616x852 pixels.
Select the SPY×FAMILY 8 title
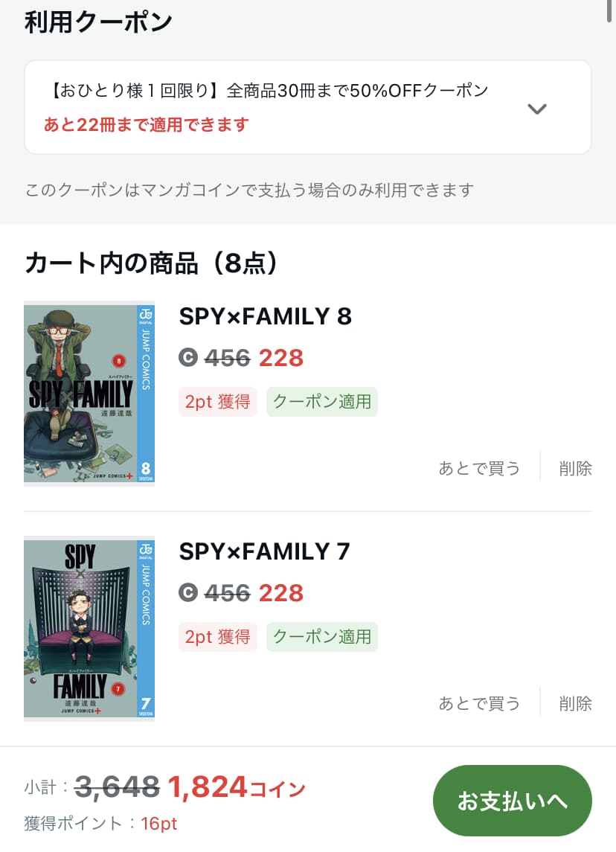(265, 316)
